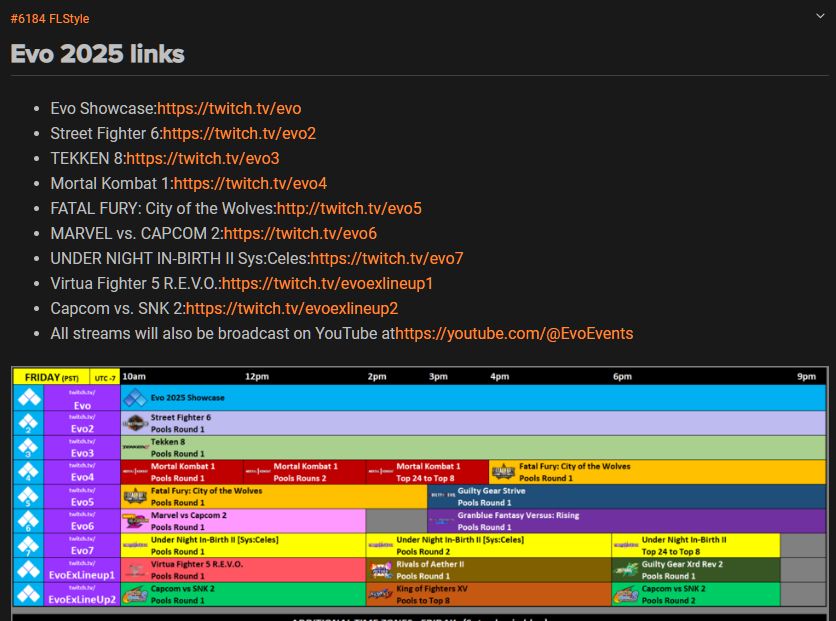This screenshot has height=621, width=836.
Task: Click the Evo logo numbered 3 in the Evo3 row
Action: (x=29, y=447)
